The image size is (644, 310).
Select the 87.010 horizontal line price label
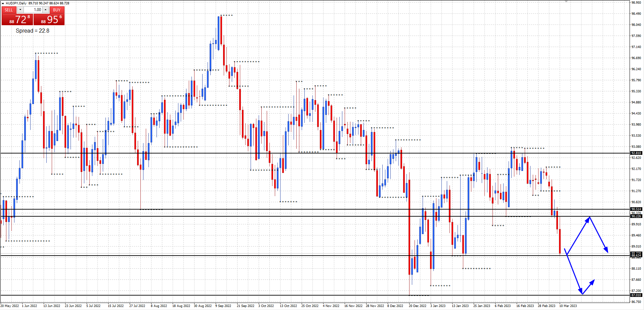pos(636,295)
